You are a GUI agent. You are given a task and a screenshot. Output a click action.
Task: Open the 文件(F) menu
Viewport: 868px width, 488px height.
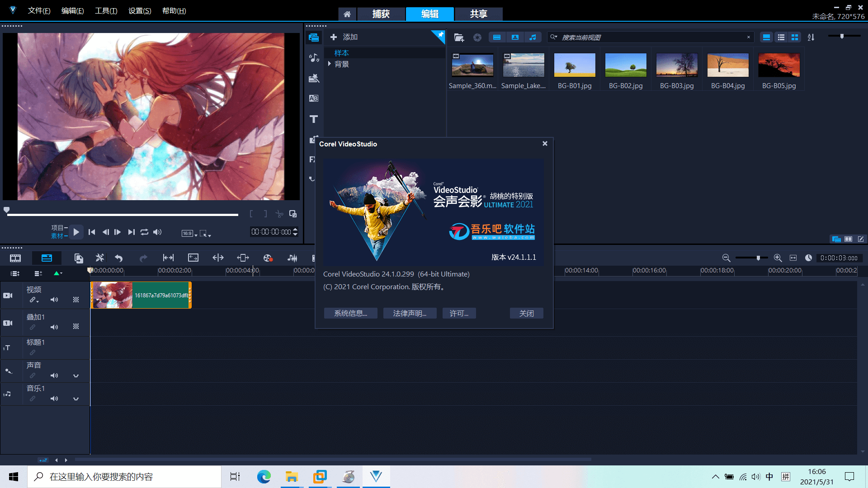coord(39,11)
